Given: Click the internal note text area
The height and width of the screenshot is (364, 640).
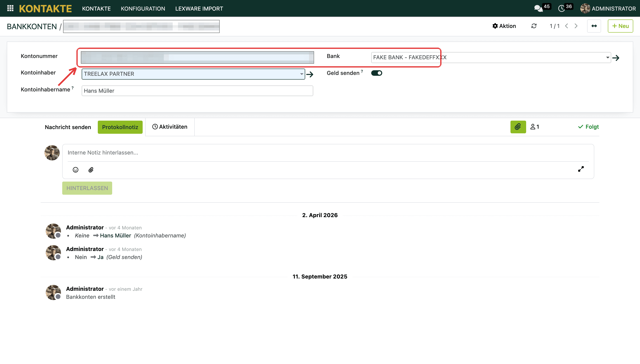Looking at the screenshot, I should click(x=328, y=153).
